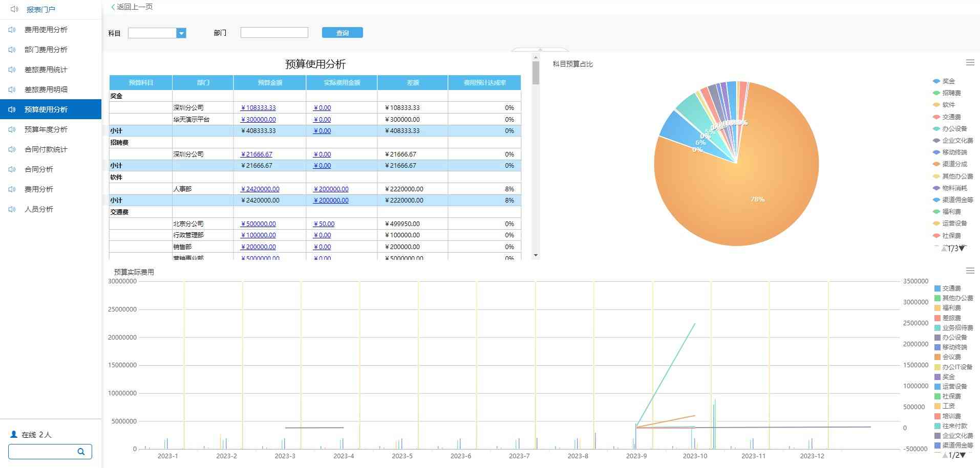The height and width of the screenshot is (468, 980).
Task: Click the back arrow for 返回上一页
Action: tap(113, 7)
